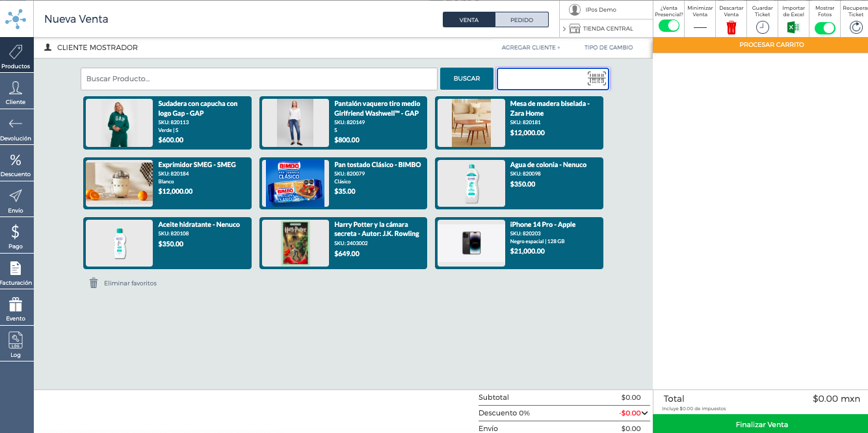Click the barcode scanner icon
Screen dimensions: 868x433
point(597,79)
